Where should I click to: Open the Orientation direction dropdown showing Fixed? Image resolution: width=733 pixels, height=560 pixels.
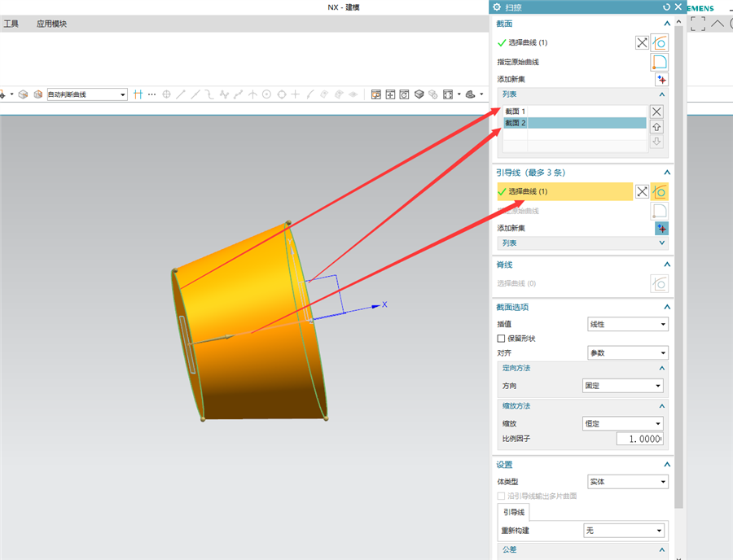click(623, 386)
